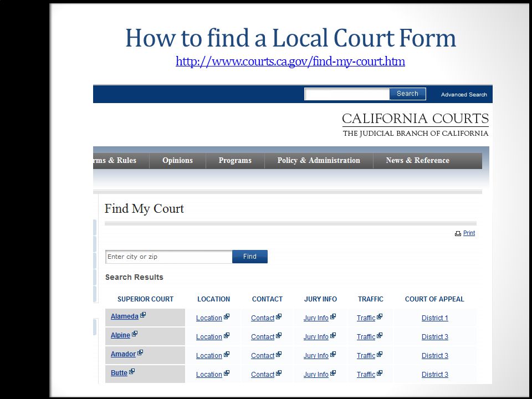This screenshot has height=399, width=532.
Task: Open the Alameda superior court link
Action: [x=125, y=316]
